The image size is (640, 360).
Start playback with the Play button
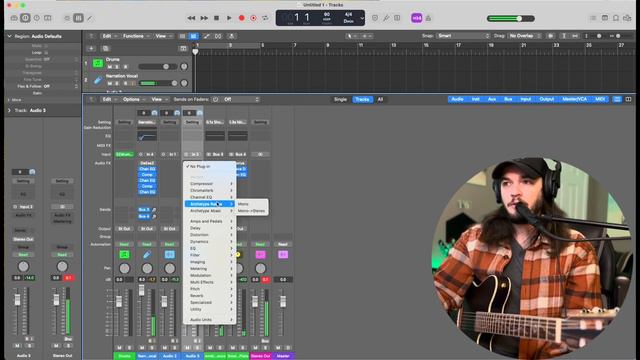click(229, 18)
